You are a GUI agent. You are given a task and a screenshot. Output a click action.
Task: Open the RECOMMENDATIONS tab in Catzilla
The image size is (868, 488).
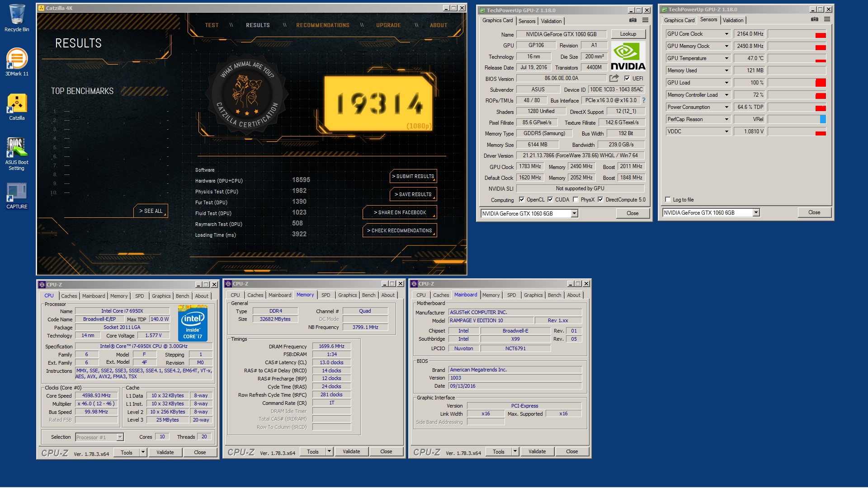[323, 25]
